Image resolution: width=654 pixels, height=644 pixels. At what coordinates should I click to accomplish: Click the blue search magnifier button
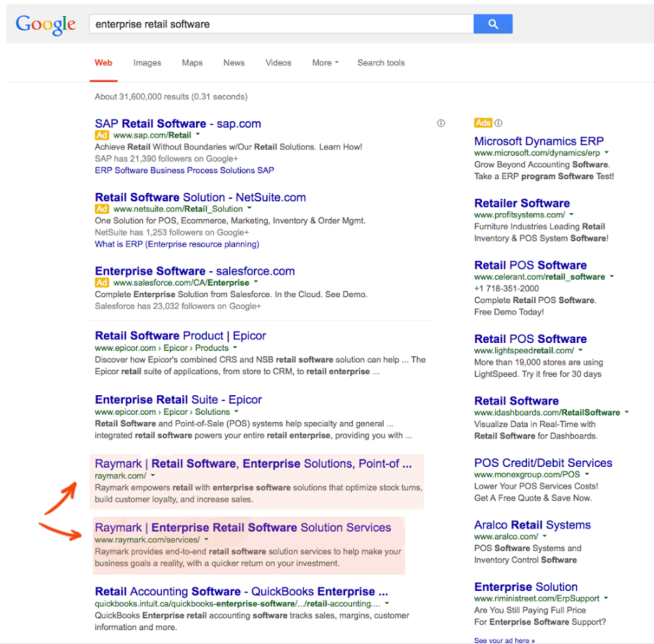pos(492,24)
